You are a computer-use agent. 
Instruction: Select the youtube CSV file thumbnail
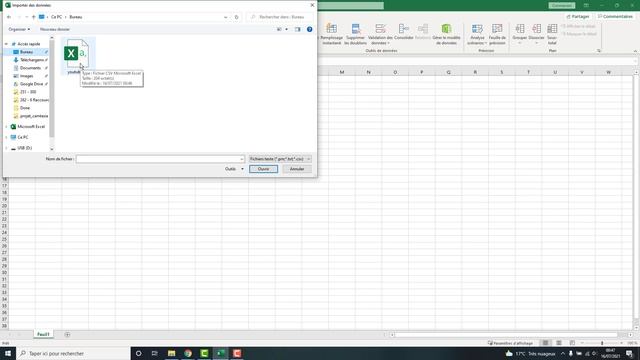coord(77,54)
